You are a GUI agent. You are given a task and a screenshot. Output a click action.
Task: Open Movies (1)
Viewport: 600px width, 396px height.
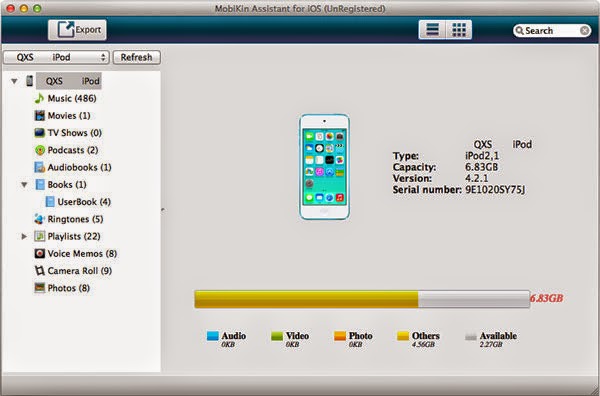(x=69, y=116)
